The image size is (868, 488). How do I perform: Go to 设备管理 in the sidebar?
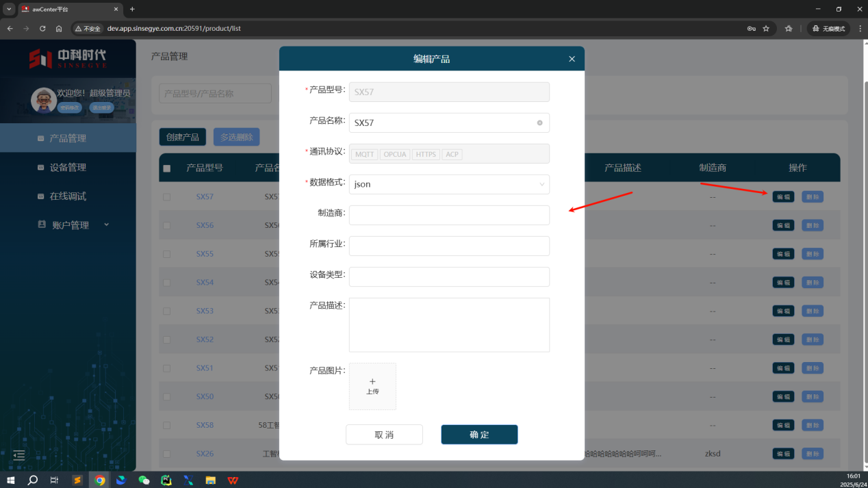pyautogui.click(x=68, y=168)
